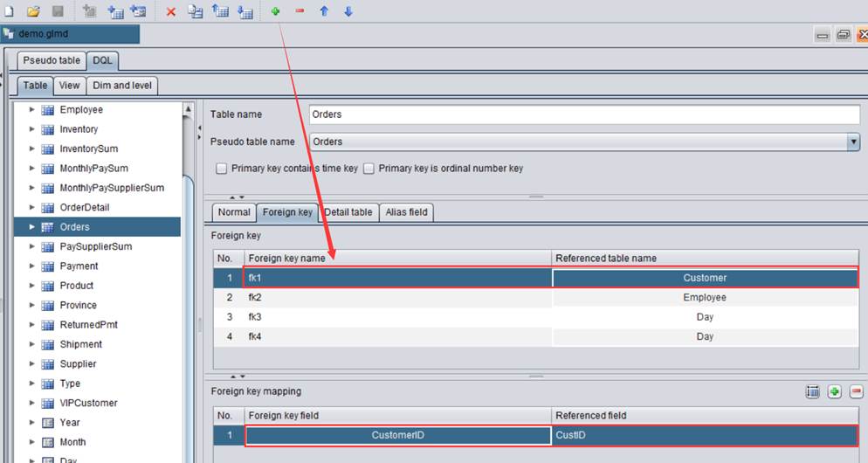
Task: Select Supplier in the table tree
Action: click(78, 363)
